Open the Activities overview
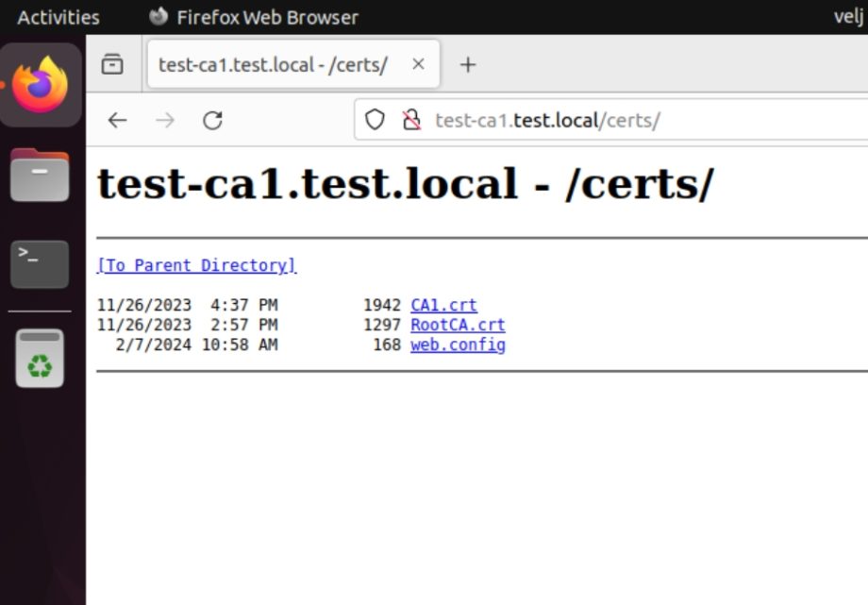The image size is (868, 605). [58, 16]
